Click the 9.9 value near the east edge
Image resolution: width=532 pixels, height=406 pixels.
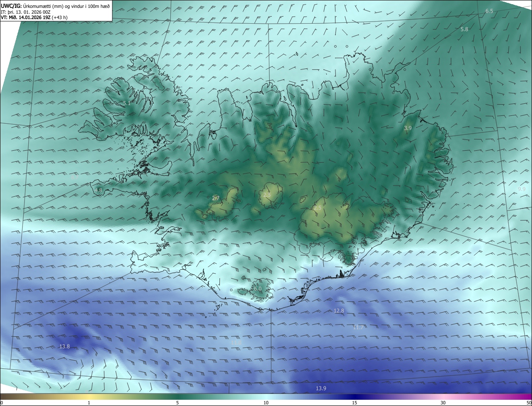click(522, 189)
